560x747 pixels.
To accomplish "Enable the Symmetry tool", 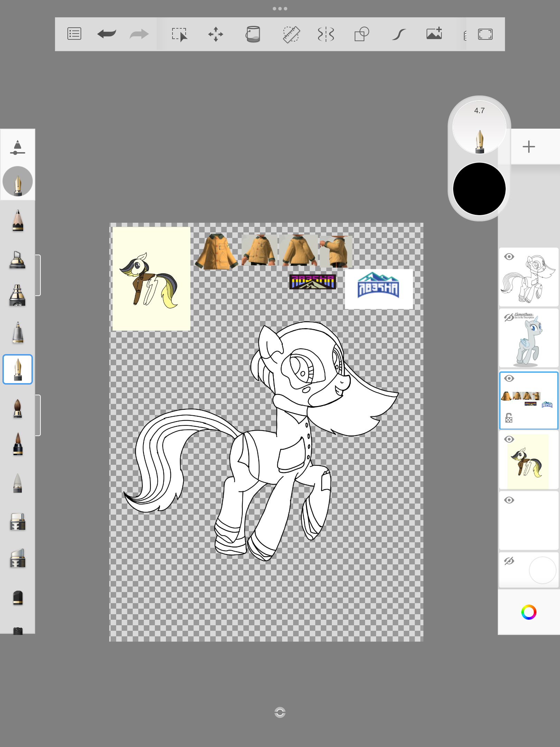I will click(x=326, y=34).
